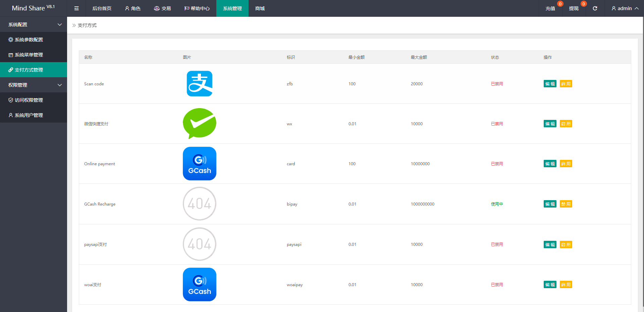Edit the 微信快捷支付 payment entry

point(550,124)
